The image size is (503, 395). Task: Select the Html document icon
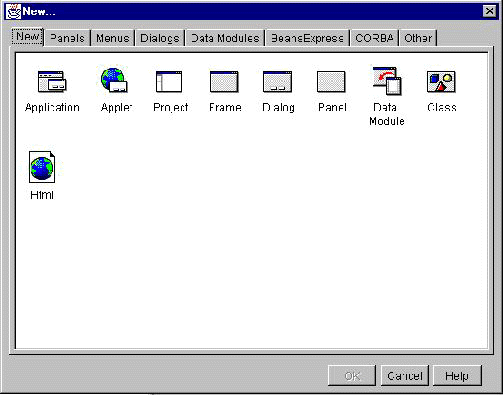click(x=42, y=167)
